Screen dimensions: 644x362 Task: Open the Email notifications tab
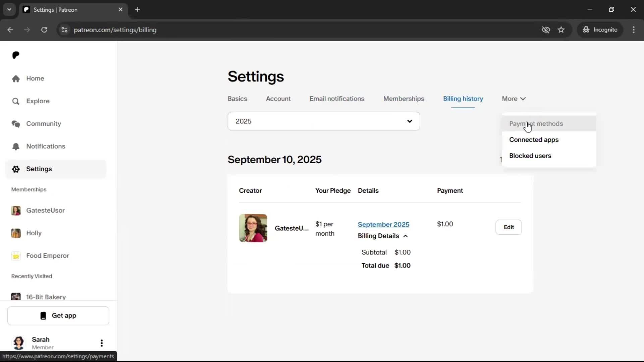click(x=337, y=99)
